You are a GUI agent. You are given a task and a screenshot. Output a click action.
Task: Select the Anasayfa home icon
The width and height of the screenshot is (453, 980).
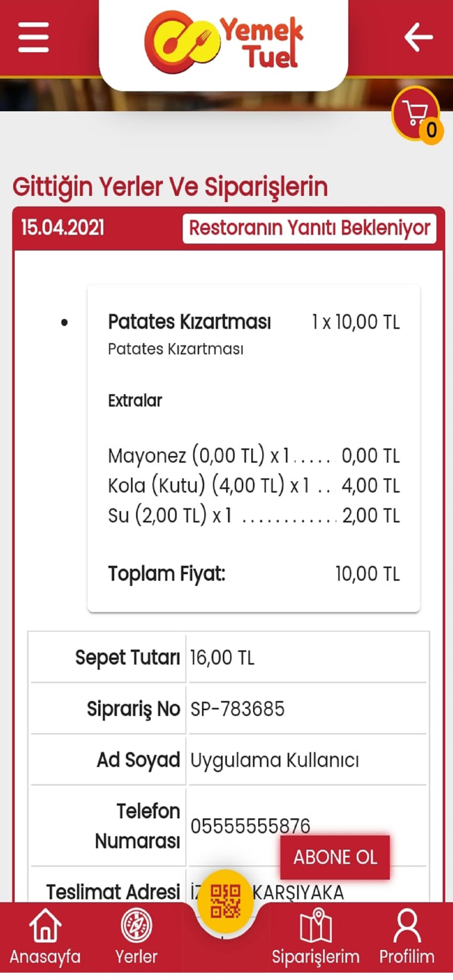[44, 924]
